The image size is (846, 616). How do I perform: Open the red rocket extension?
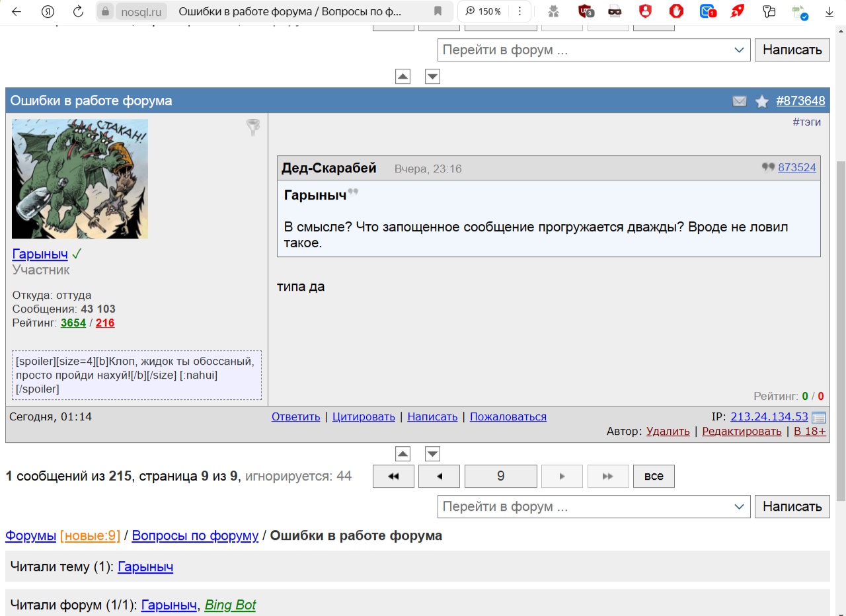738,11
